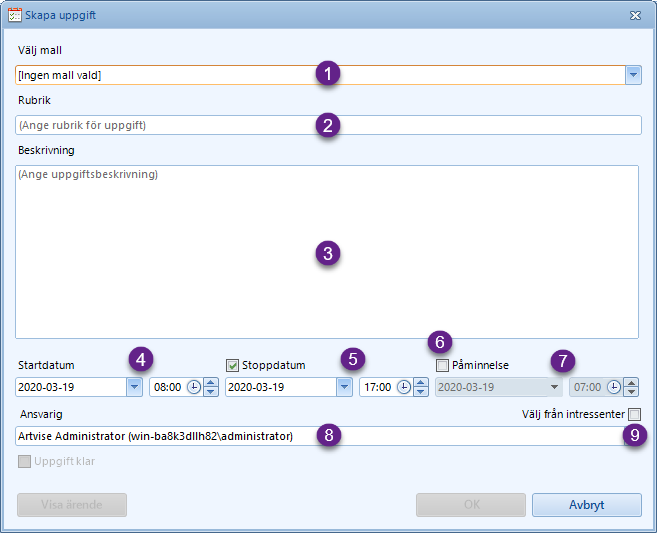Click the Startdatum date field 2020-03-19
Image resolution: width=657 pixels, height=533 pixels.
[x=71, y=387]
